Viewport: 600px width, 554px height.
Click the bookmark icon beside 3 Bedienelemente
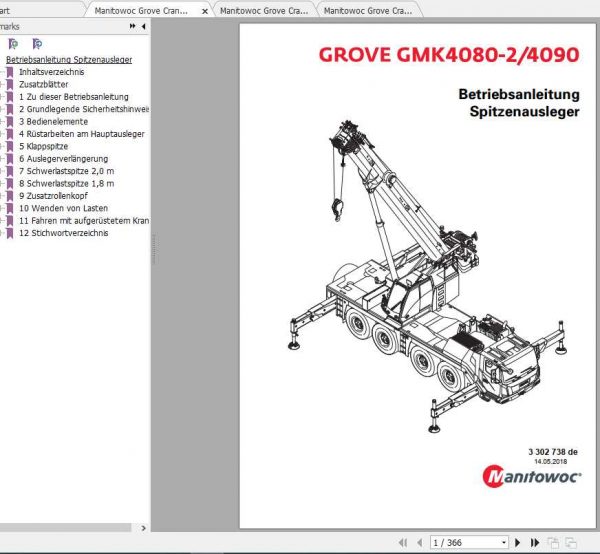[x=10, y=122]
